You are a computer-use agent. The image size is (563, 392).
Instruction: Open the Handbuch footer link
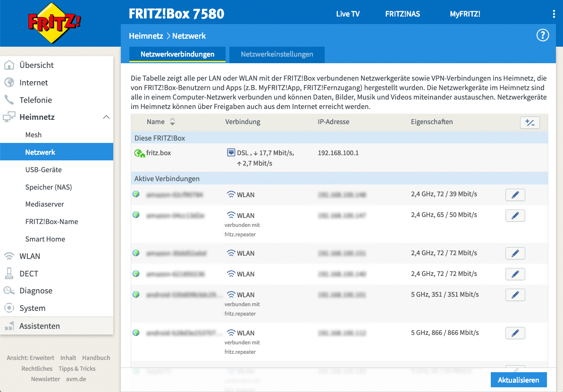tap(96, 358)
